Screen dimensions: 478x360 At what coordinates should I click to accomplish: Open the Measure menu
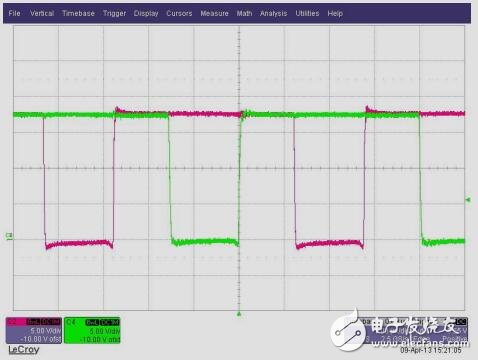click(214, 13)
